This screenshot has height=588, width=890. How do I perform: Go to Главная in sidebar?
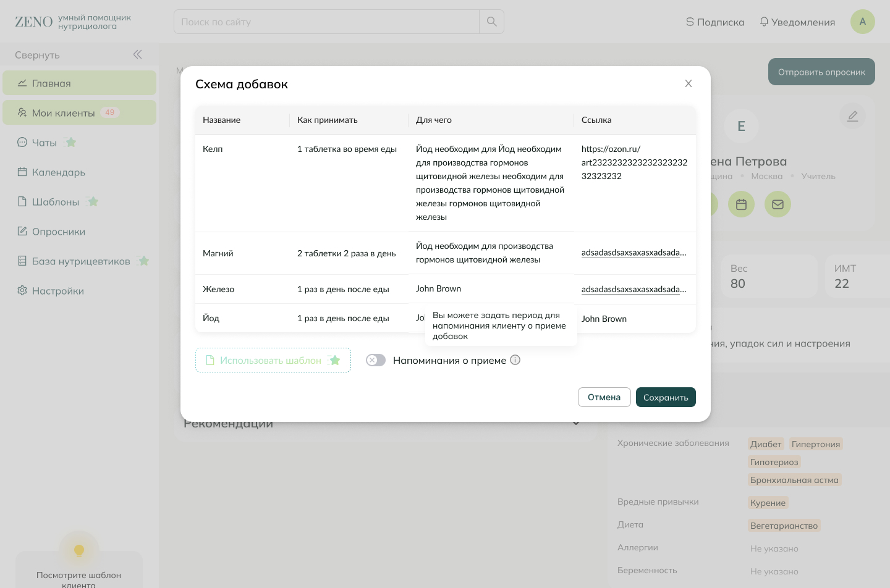[79, 83]
